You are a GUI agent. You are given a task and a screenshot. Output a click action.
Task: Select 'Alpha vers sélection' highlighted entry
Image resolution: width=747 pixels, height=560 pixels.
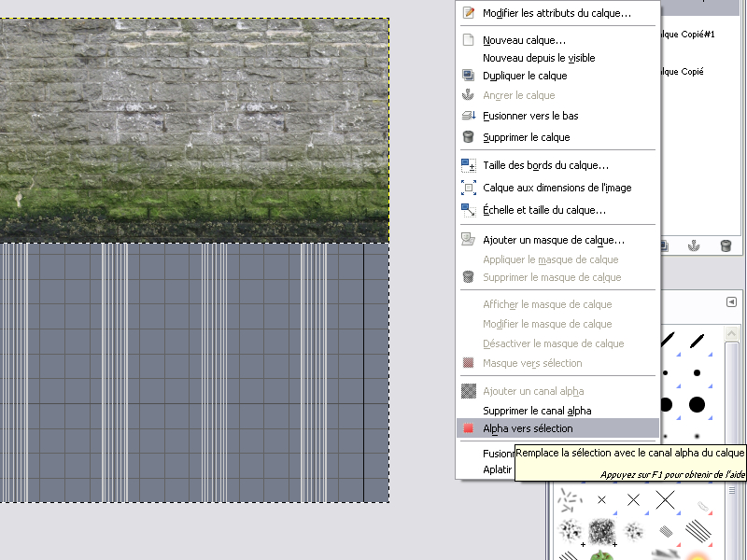pos(557,428)
